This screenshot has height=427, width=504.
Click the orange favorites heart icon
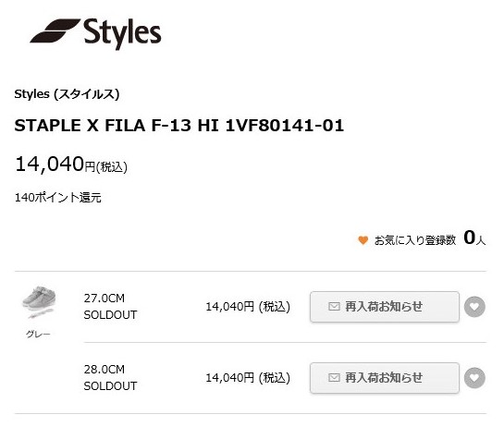click(363, 240)
